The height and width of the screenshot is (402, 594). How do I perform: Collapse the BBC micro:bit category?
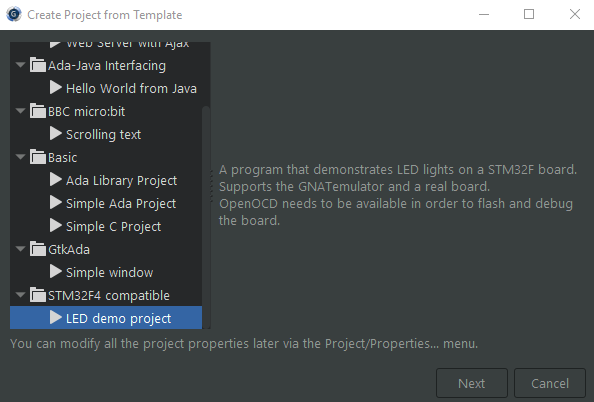(20, 111)
